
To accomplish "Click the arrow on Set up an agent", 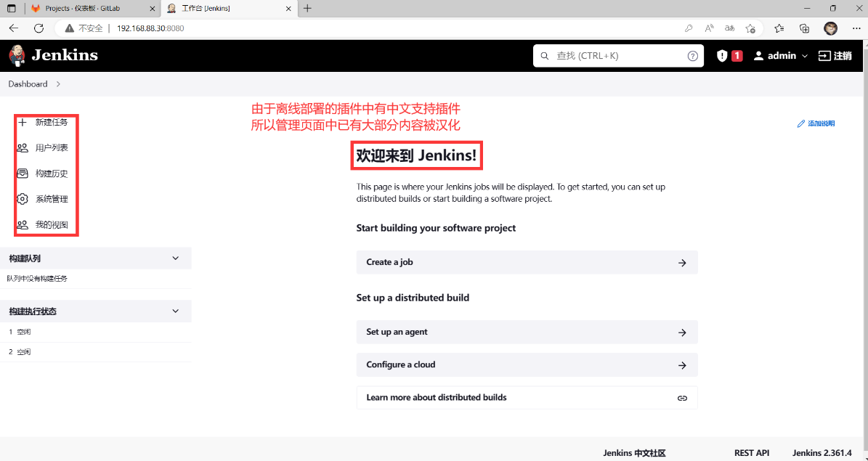I will [x=682, y=333].
